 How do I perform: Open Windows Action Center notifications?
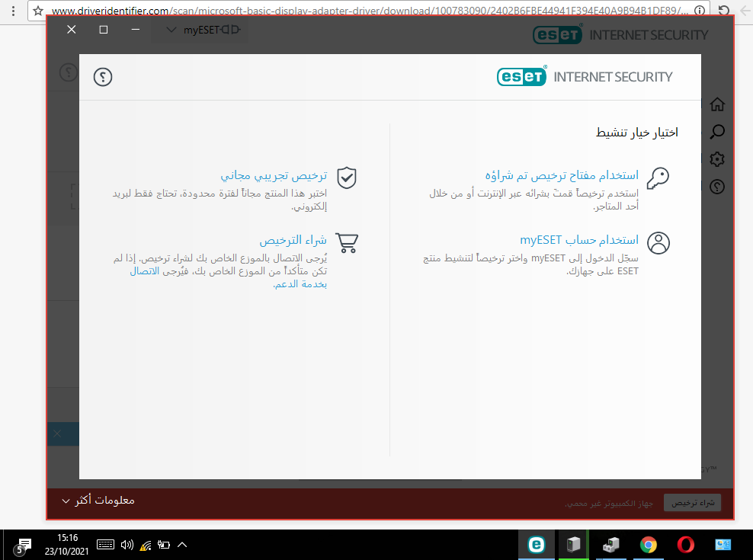click(22, 546)
